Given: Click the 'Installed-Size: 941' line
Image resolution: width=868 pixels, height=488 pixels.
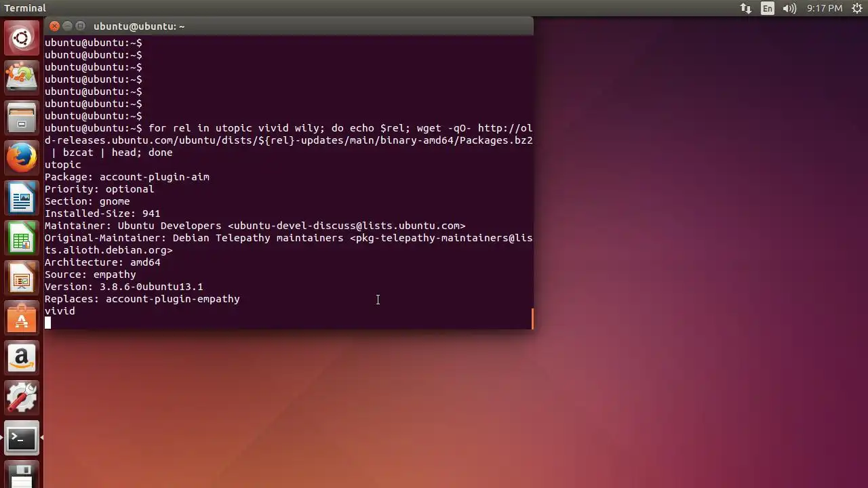Looking at the screenshot, I should coord(102,213).
